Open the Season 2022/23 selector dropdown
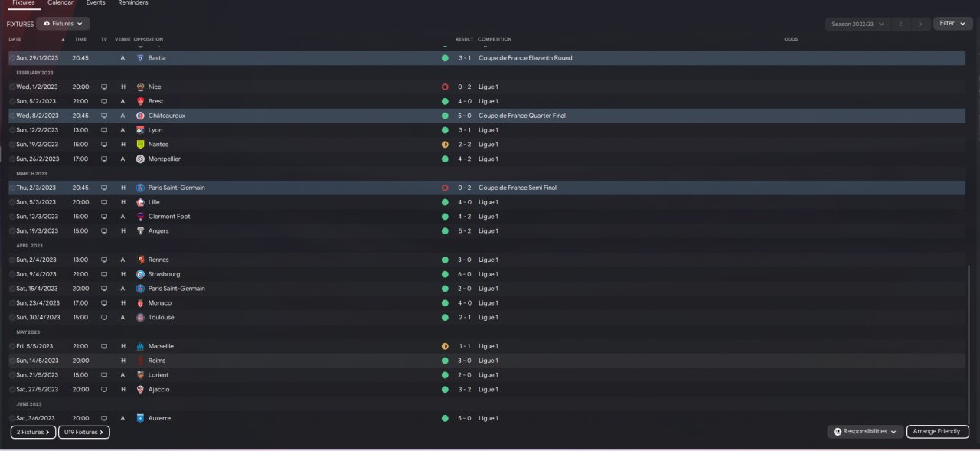The height and width of the screenshot is (451, 980). (858, 24)
